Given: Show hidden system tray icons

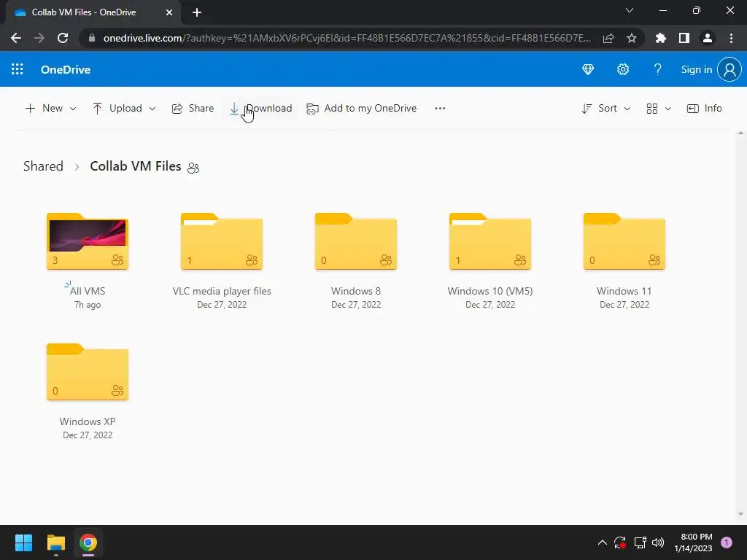Looking at the screenshot, I should 602,542.
